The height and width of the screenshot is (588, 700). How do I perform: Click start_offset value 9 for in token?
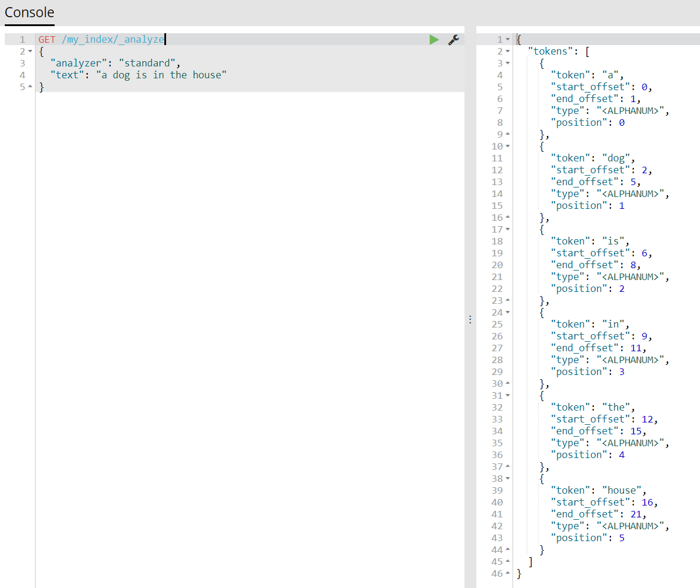click(644, 336)
